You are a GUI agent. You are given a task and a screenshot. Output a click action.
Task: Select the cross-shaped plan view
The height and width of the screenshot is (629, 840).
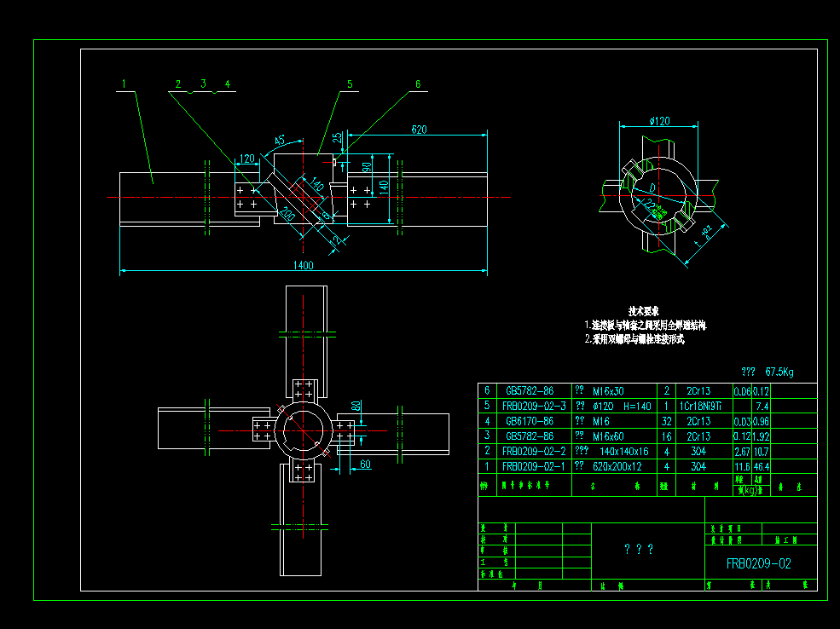click(303, 430)
